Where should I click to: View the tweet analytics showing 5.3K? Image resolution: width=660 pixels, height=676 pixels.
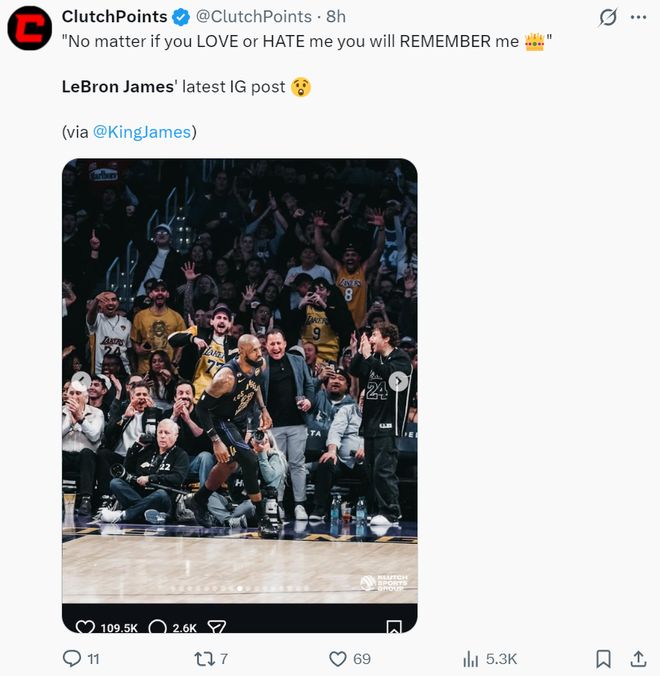pos(470,658)
